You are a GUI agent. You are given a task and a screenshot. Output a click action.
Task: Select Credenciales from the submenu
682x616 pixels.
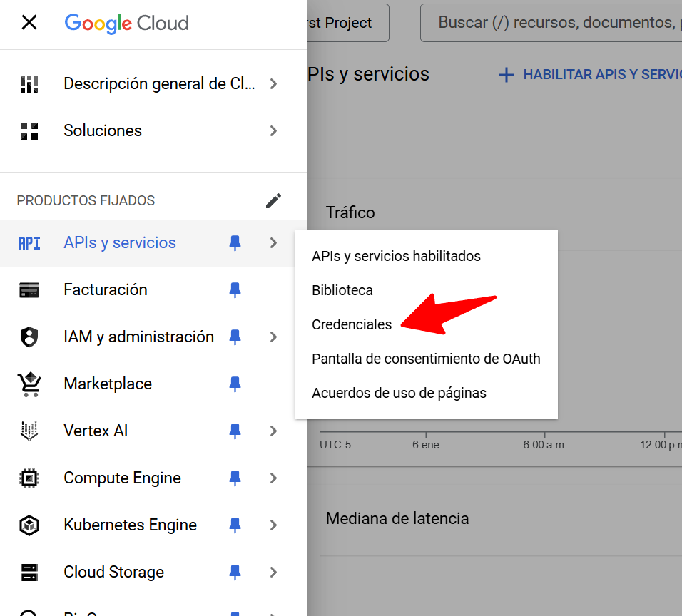click(x=352, y=324)
